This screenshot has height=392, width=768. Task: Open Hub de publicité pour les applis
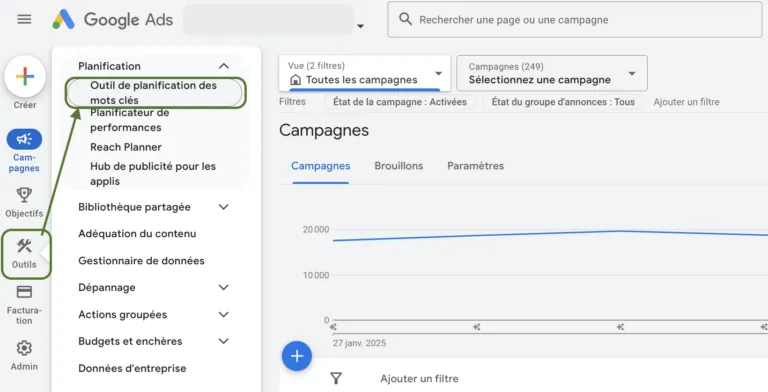(x=153, y=173)
